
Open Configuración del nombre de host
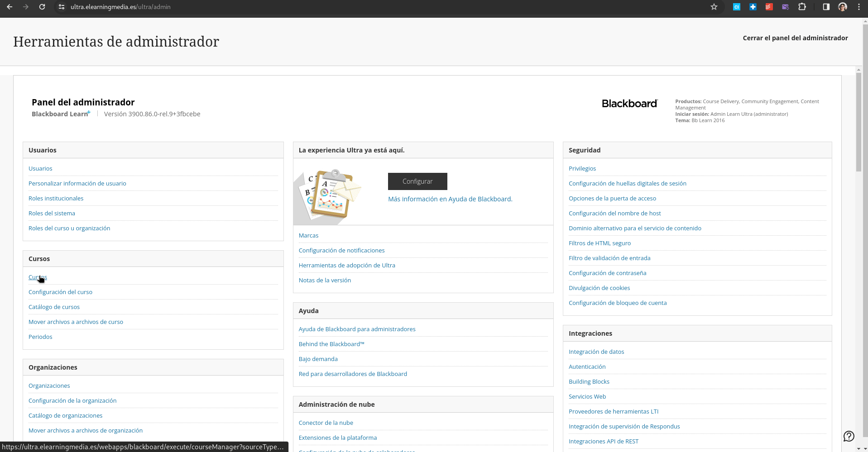coord(614,213)
